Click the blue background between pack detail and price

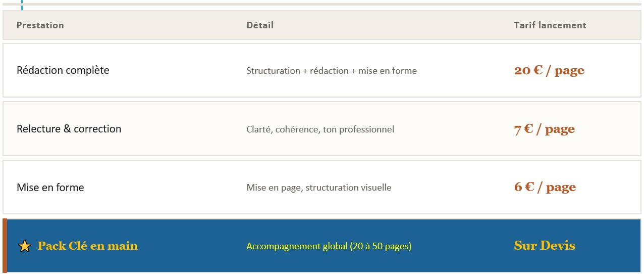click(x=462, y=246)
